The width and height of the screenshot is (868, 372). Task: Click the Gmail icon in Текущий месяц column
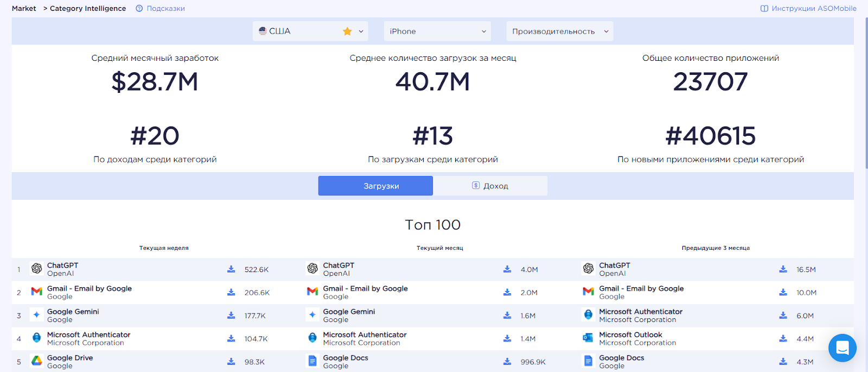tap(312, 292)
